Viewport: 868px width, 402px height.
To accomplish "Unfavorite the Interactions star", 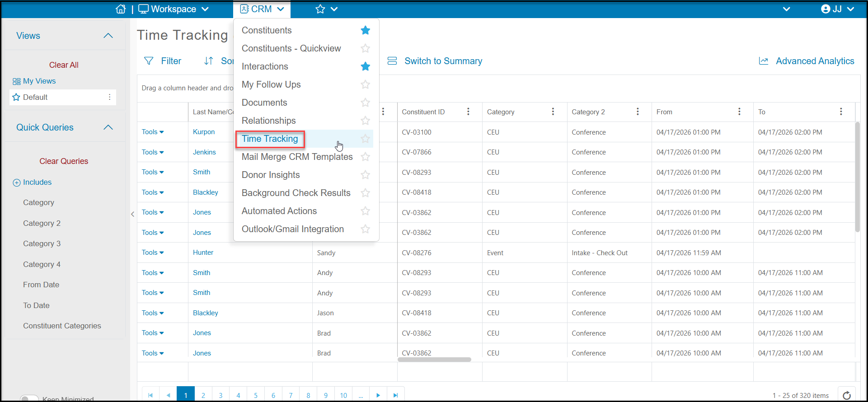I will (x=366, y=66).
